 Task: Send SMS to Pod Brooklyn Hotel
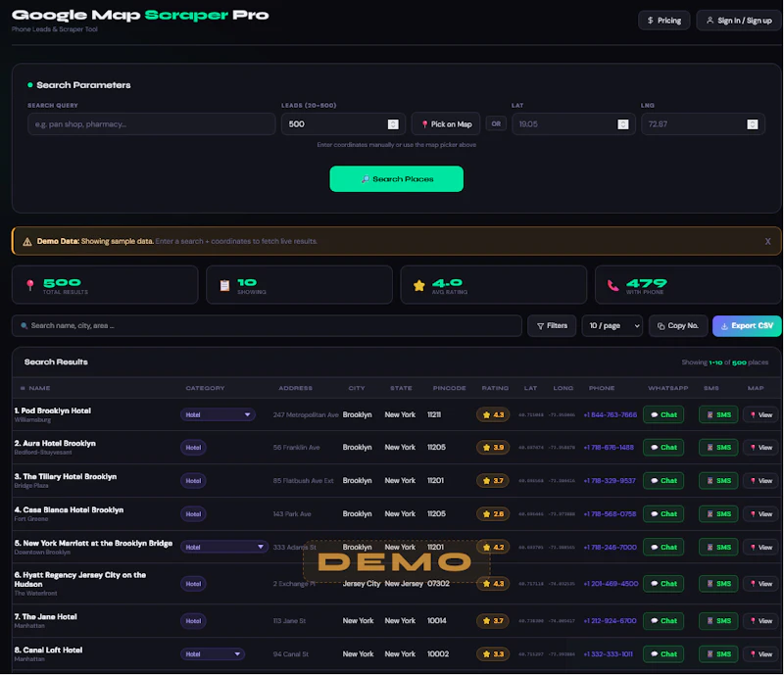(718, 415)
